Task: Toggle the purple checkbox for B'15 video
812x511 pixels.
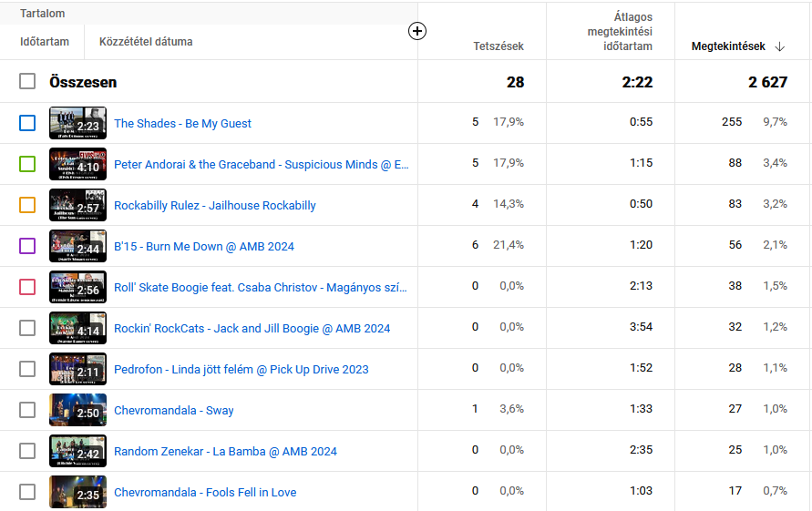Action: point(27,246)
